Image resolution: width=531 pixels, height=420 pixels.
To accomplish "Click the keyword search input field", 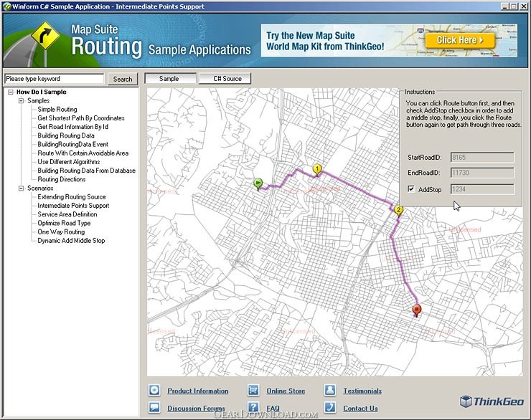I will pyautogui.click(x=55, y=78).
